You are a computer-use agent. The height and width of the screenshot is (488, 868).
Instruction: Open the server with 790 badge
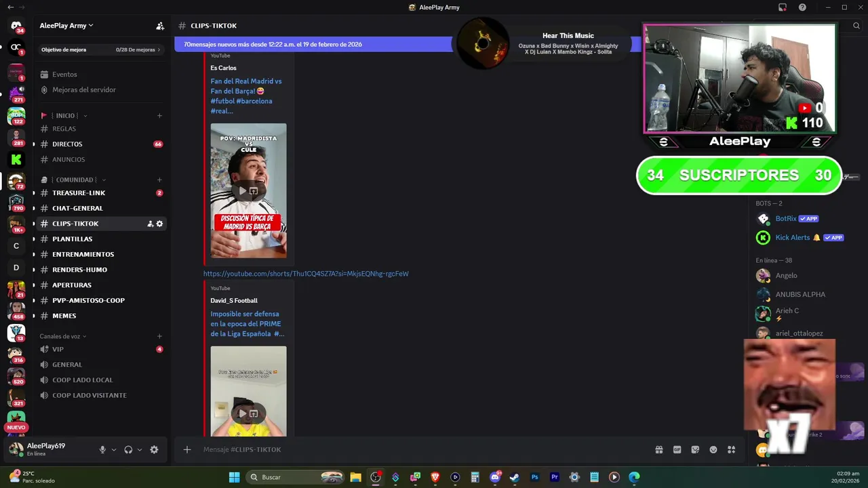(16, 202)
